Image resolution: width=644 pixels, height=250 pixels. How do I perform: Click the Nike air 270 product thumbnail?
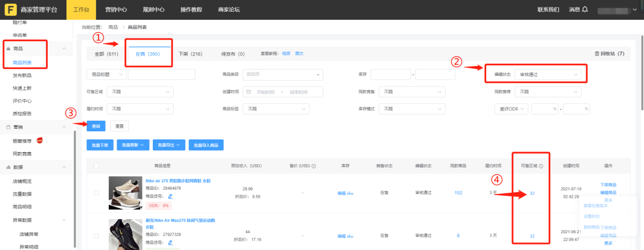125,193
